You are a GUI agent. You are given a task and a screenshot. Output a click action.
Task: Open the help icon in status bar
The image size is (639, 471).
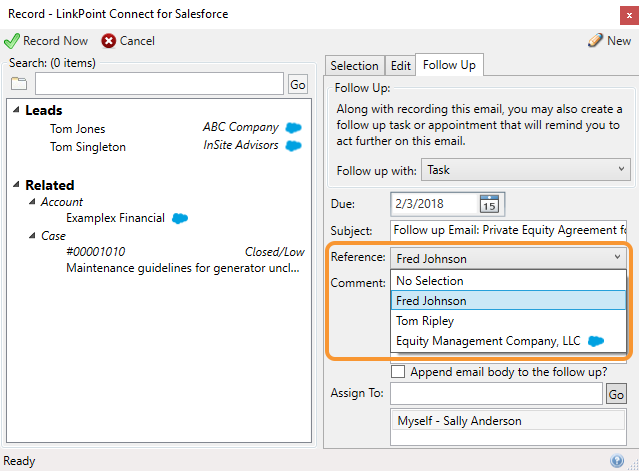(617, 461)
